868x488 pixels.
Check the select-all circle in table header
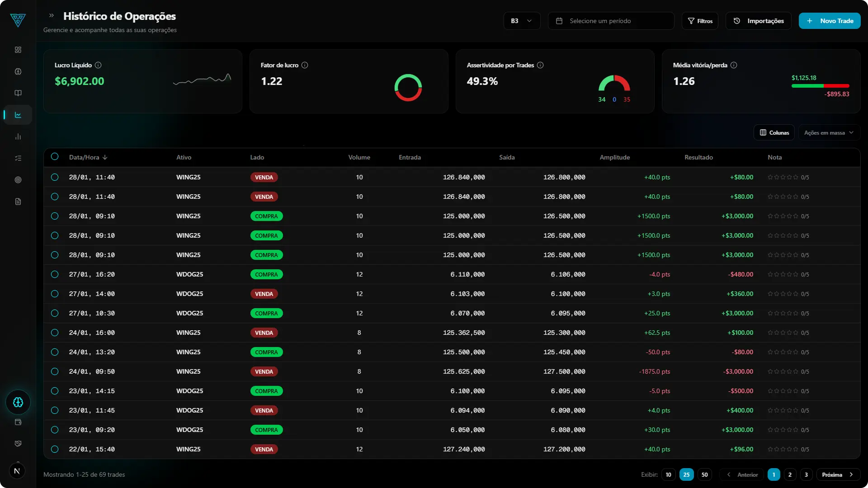click(55, 157)
